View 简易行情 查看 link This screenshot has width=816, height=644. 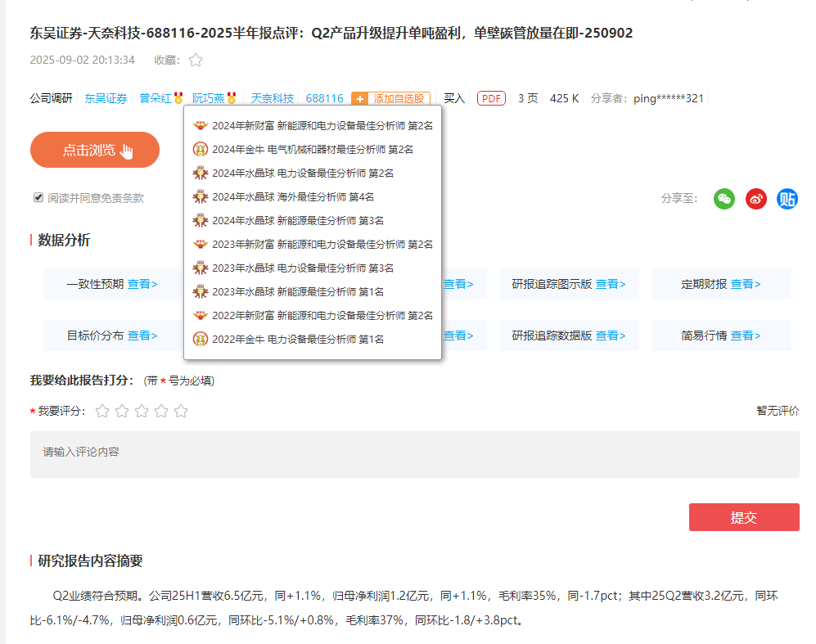point(746,336)
